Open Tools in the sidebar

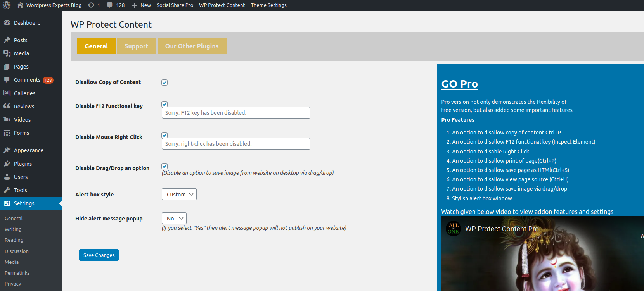(31, 190)
